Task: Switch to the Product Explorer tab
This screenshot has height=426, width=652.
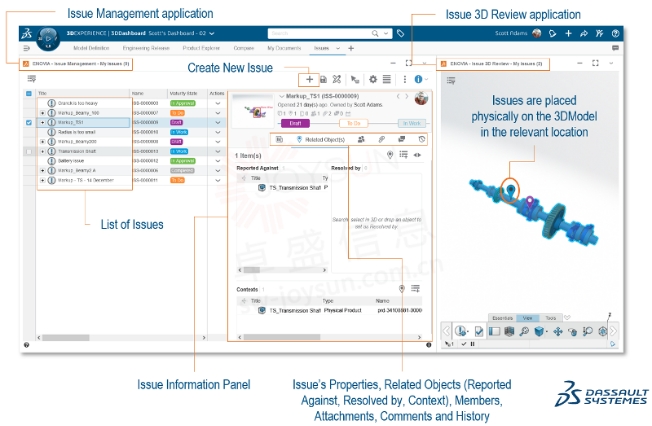Action: click(x=201, y=48)
